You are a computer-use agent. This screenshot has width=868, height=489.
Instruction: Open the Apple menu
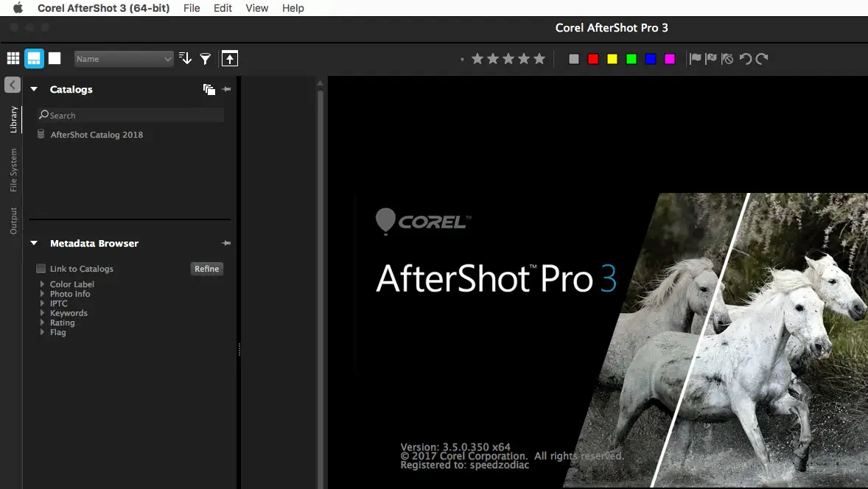tap(18, 8)
